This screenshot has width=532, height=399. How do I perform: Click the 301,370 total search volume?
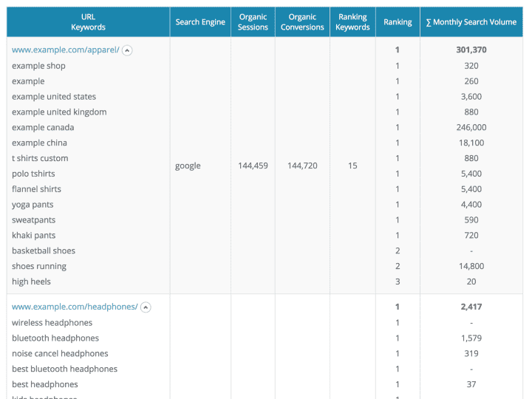tap(471, 50)
